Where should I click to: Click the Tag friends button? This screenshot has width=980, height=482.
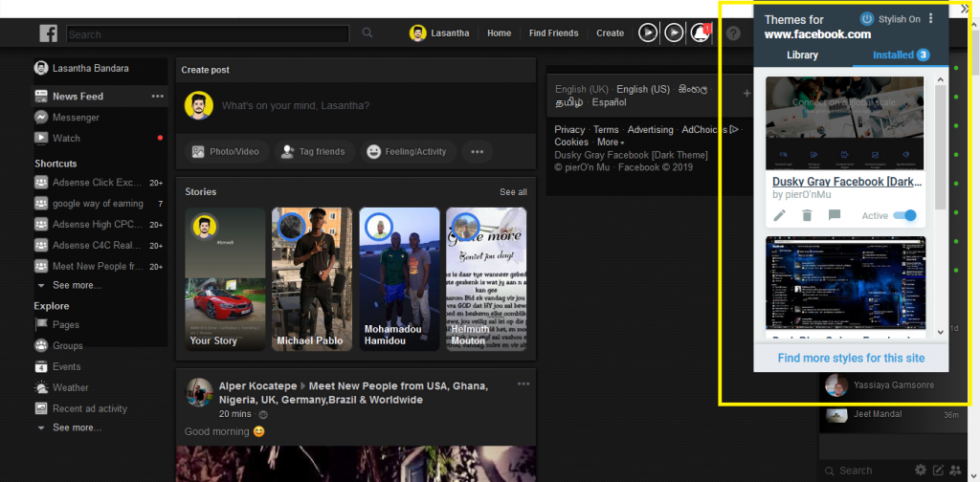(x=314, y=152)
